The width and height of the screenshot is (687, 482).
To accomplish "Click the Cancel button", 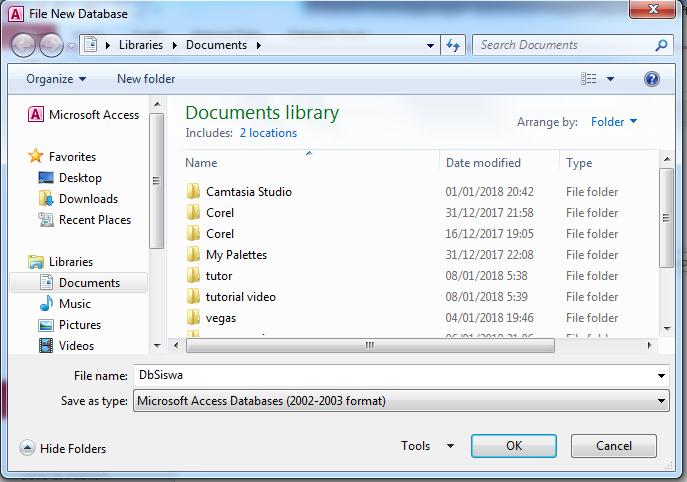I will tap(613, 446).
